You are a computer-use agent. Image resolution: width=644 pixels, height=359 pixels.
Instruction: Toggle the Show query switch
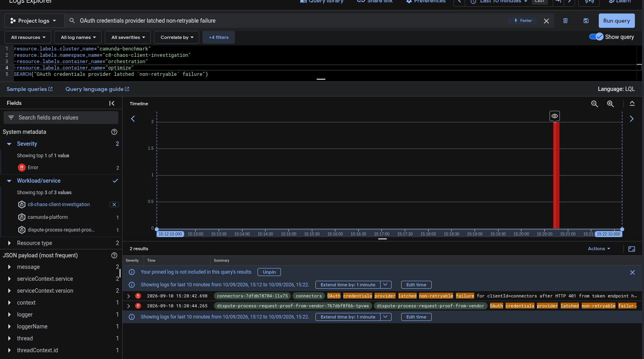click(596, 37)
